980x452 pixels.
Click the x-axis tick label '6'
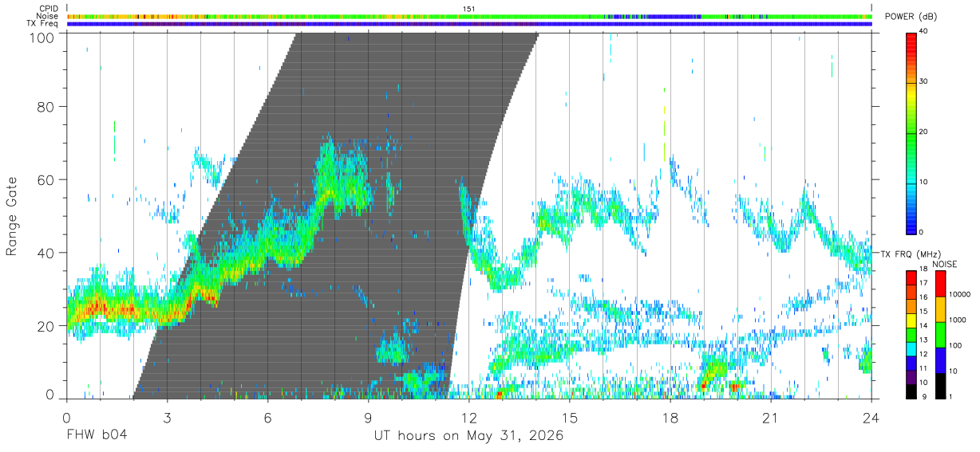point(267,417)
